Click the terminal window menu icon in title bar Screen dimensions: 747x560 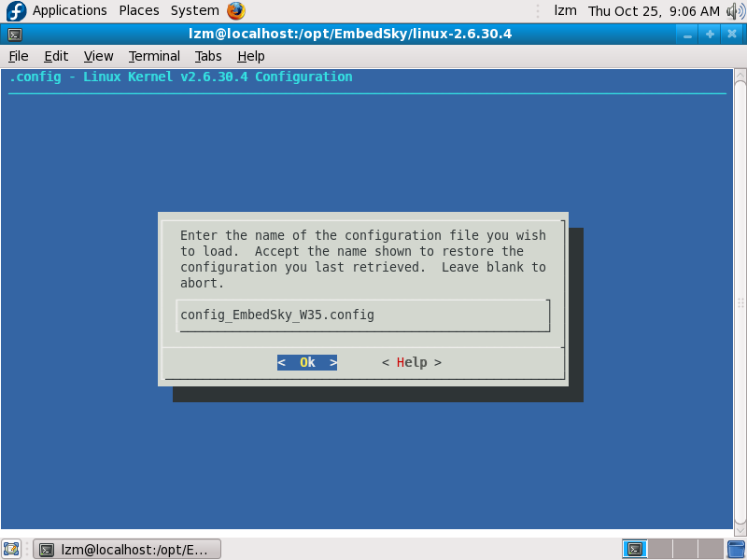(14, 35)
